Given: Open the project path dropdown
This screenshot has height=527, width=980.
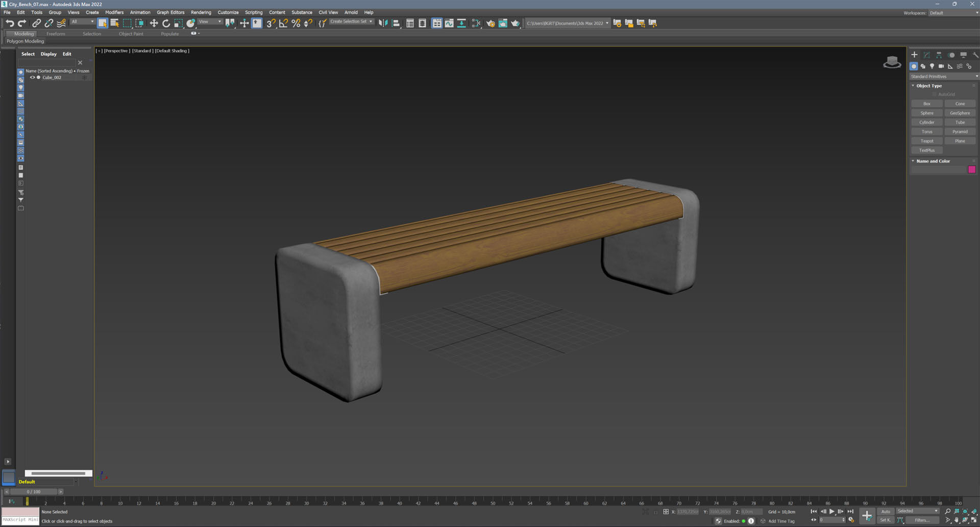Looking at the screenshot, I should tap(568, 23).
